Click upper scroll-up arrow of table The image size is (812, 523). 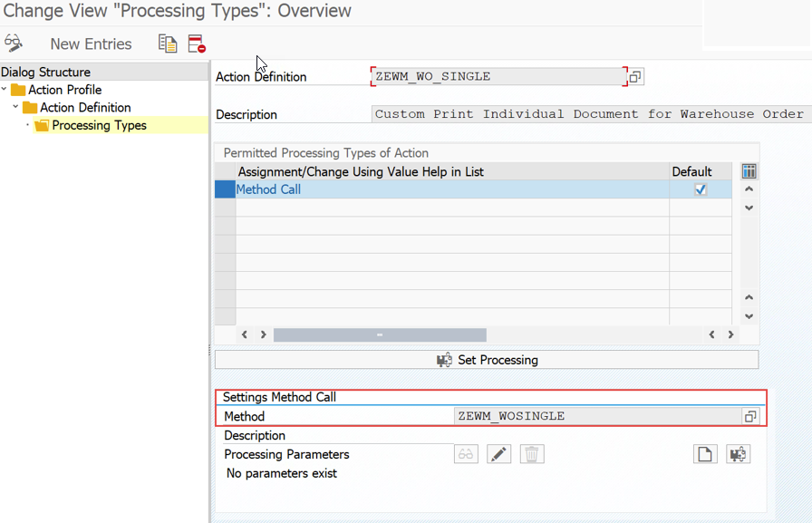click(749, 189)
